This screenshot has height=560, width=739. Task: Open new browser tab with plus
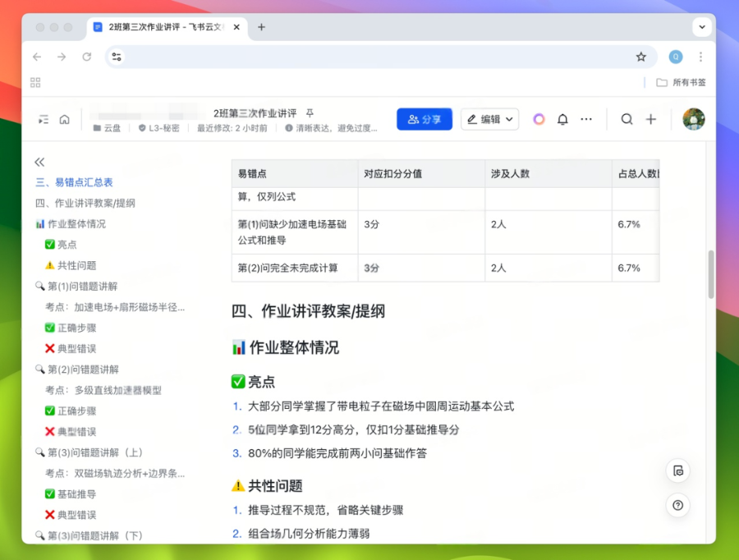[262, 27]
